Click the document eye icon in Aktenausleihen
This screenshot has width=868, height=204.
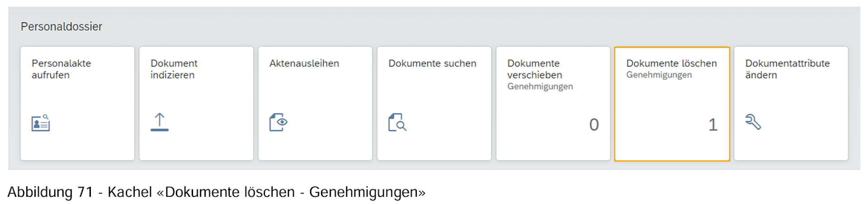coord(278,122)
